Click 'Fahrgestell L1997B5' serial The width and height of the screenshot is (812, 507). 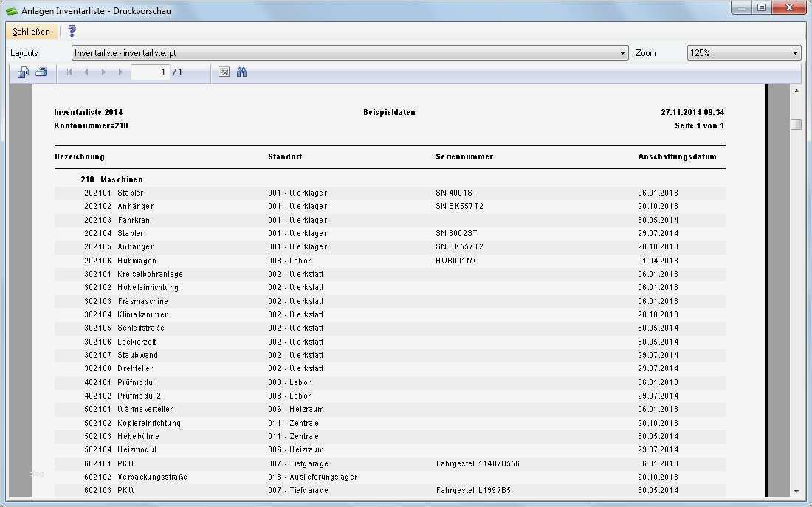click(473, 491)
